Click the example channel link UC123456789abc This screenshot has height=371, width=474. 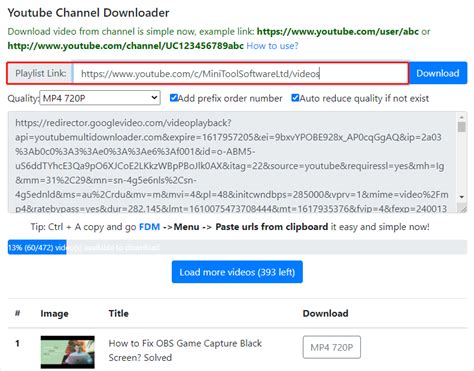[125, 46]
